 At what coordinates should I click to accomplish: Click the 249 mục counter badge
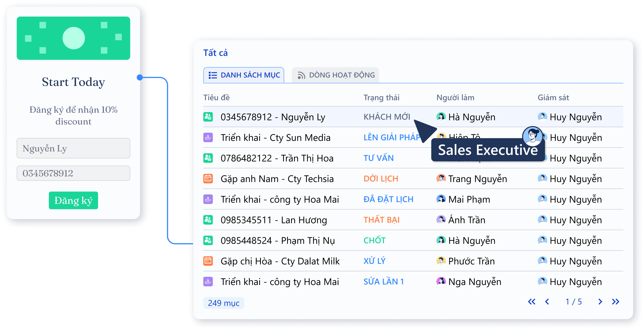click(224, 303)
